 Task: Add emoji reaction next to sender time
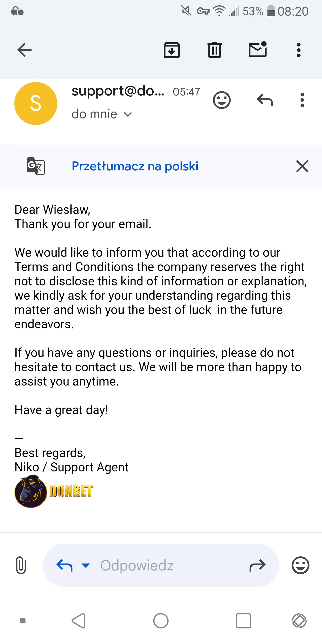point(222,100)
